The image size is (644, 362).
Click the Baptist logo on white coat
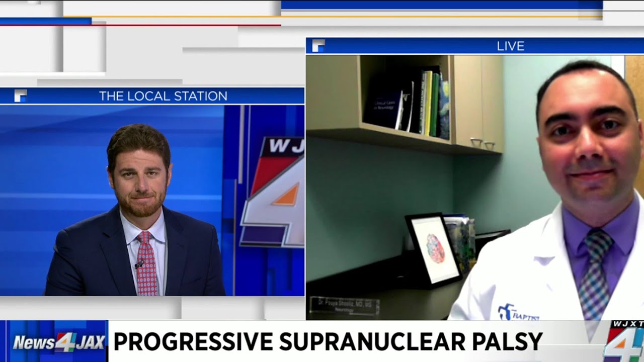(x=518, y=313)
